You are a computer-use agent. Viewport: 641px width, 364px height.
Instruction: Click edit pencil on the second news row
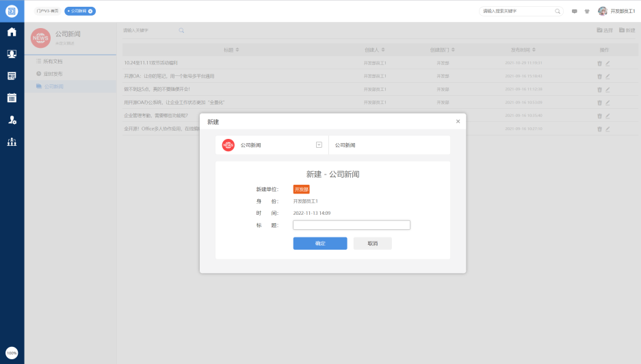(x=607, y=77)
